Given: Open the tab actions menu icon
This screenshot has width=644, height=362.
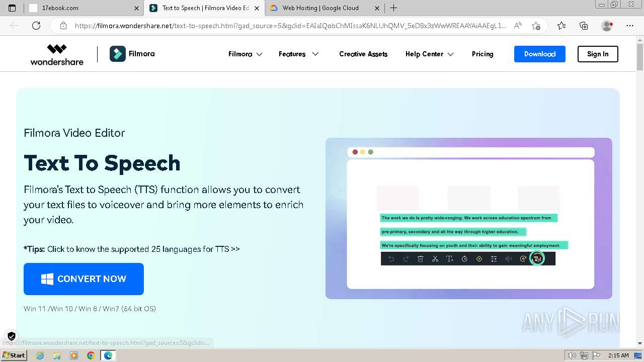Looking at the screenshot, I should (12, 8).
